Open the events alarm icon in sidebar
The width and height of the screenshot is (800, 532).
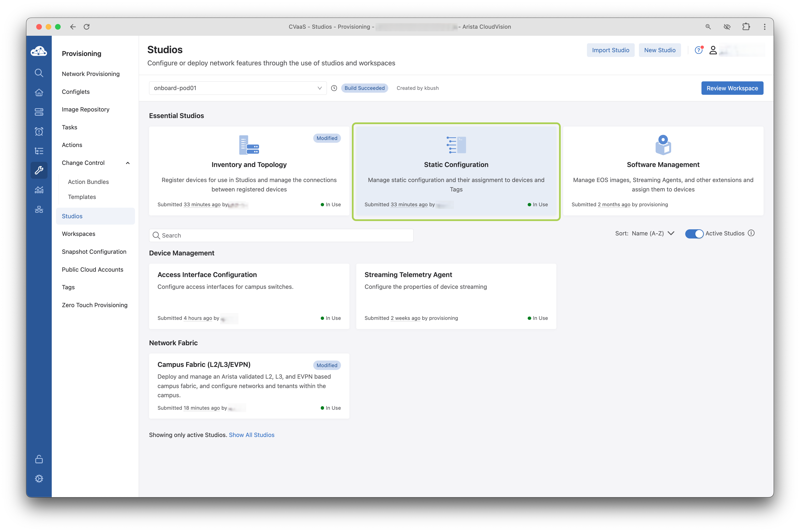pyautogui.click(x=39, y=131)
